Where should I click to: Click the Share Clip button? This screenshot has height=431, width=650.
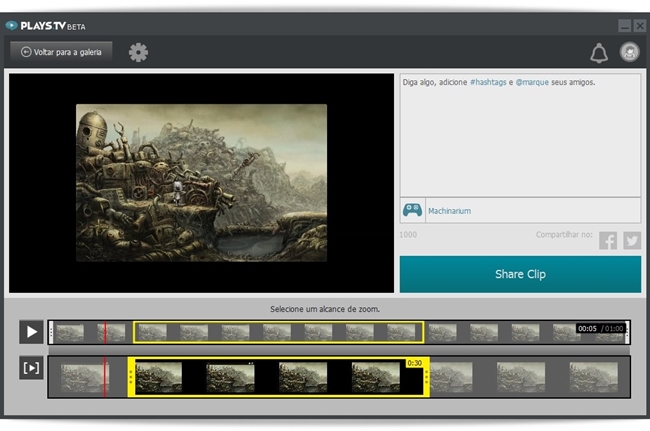[520, 273]
